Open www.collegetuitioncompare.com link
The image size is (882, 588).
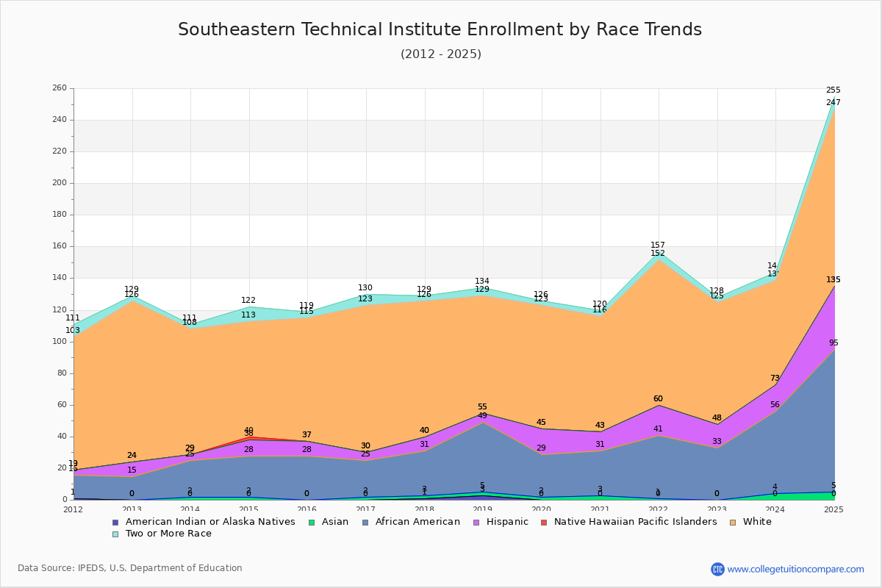pyautogui.click(x=796, y=569)
